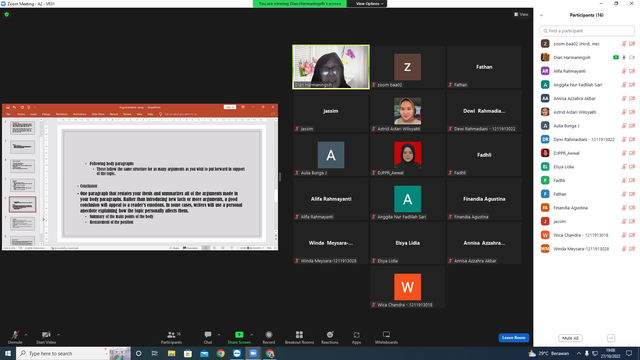Click the microphone icon in the system tray
The width and height of the screenshot is (640, 360).
click(x=587, y=353)
